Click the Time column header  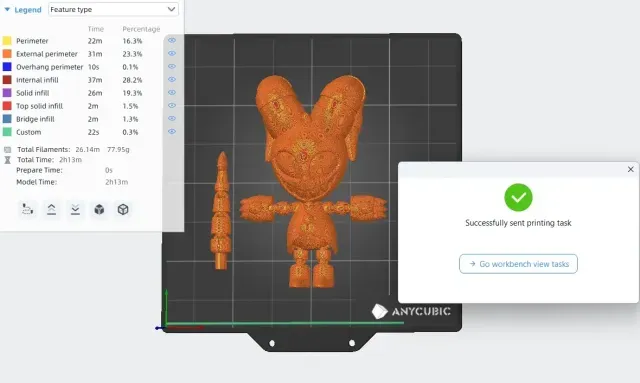[x=96, y=29]
